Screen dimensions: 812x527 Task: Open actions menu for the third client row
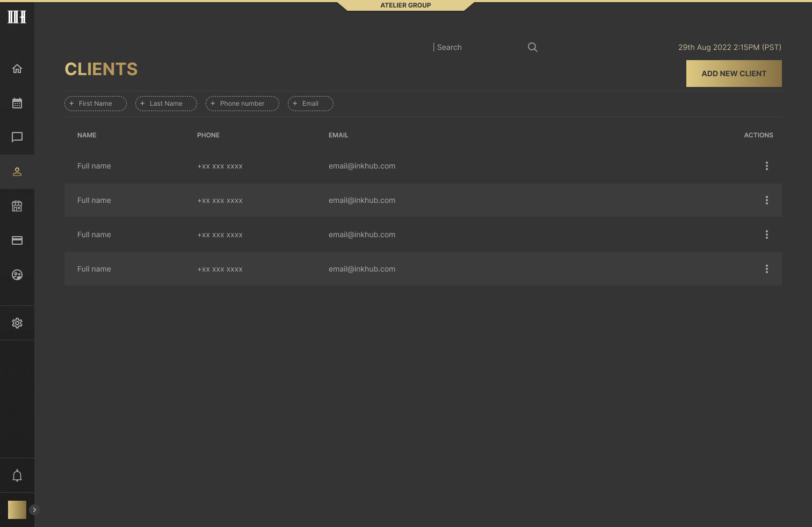pyautogui.click(x=767, y=235)
